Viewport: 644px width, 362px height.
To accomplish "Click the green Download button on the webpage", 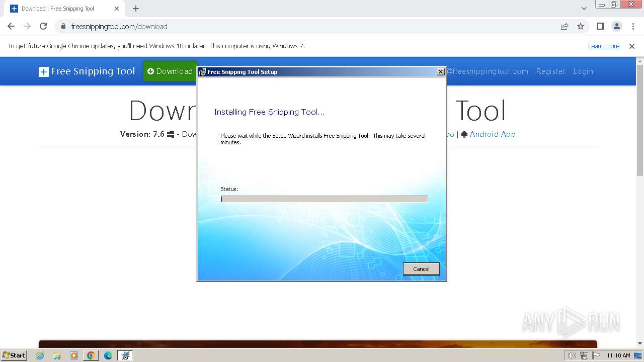I will pyautogui.click(x=170, y=71).
